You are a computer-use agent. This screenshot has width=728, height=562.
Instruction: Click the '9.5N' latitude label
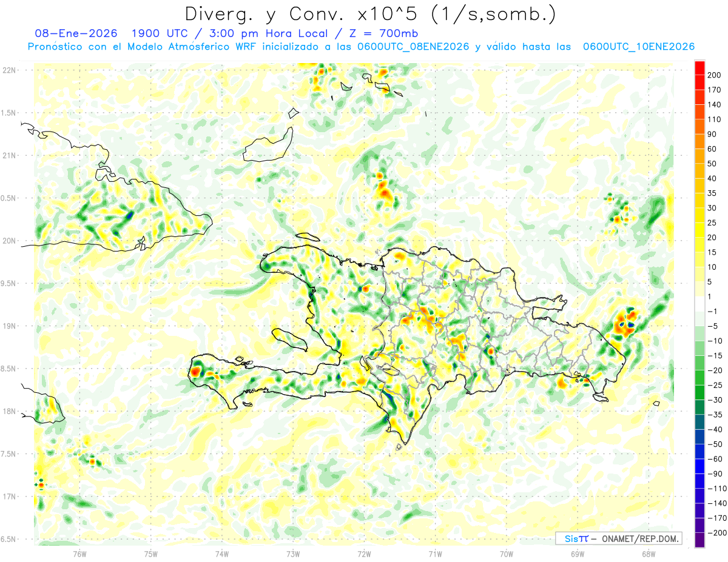tap(9, 284)
